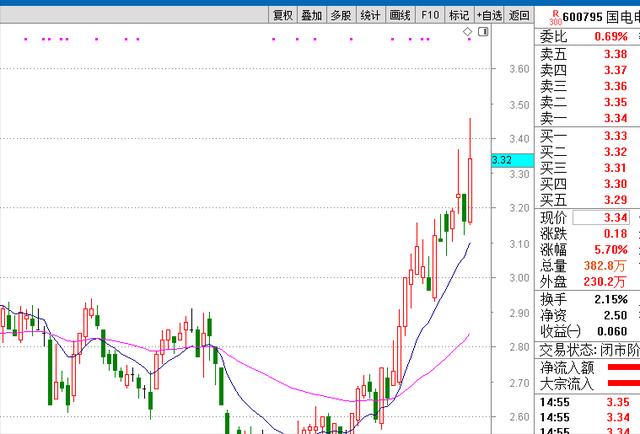Click the latest tall candlestick on chart
Viewport: 640px width, 434px height.
point(469,185)
